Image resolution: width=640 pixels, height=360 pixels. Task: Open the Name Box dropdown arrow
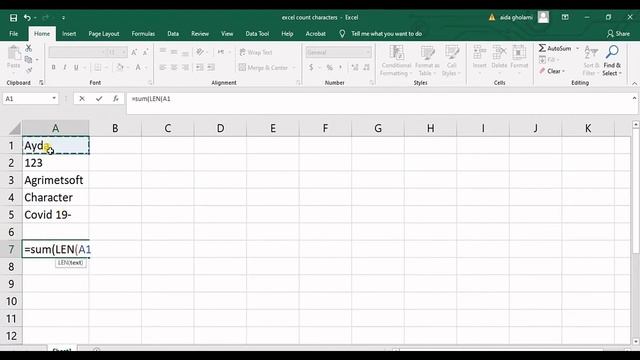[54, 99]
